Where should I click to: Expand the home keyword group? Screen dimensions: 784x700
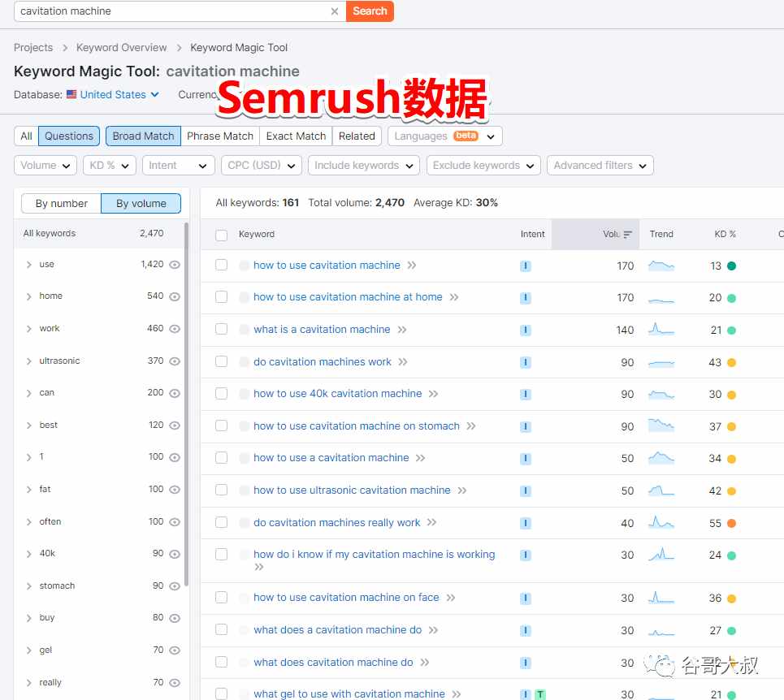[x=28, y=296]
